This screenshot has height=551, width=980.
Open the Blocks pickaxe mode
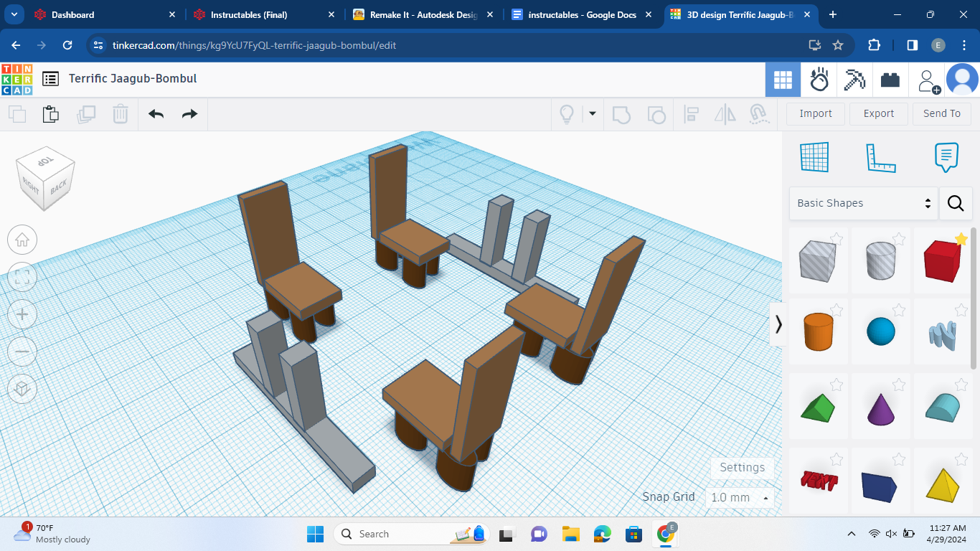pos(854,80)
